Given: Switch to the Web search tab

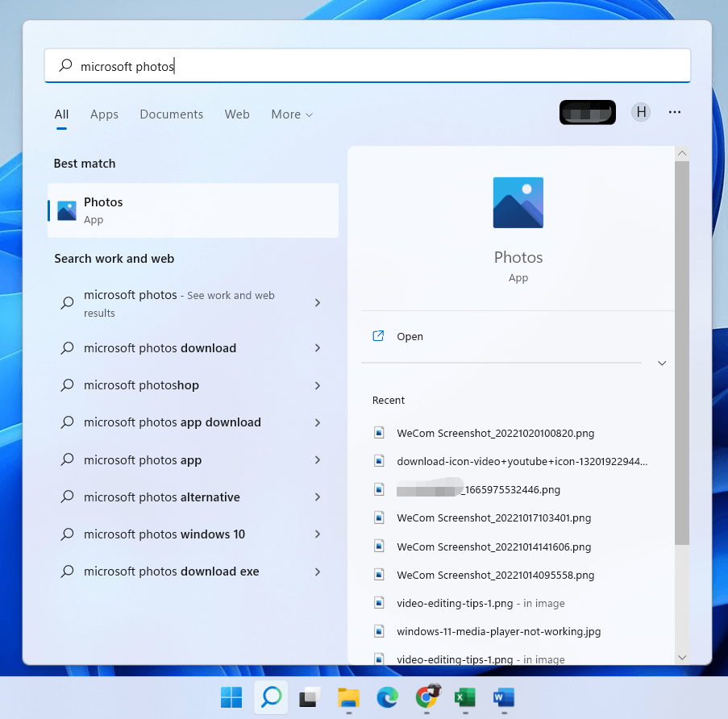Looking at the screenshot, I should (237, 114).
